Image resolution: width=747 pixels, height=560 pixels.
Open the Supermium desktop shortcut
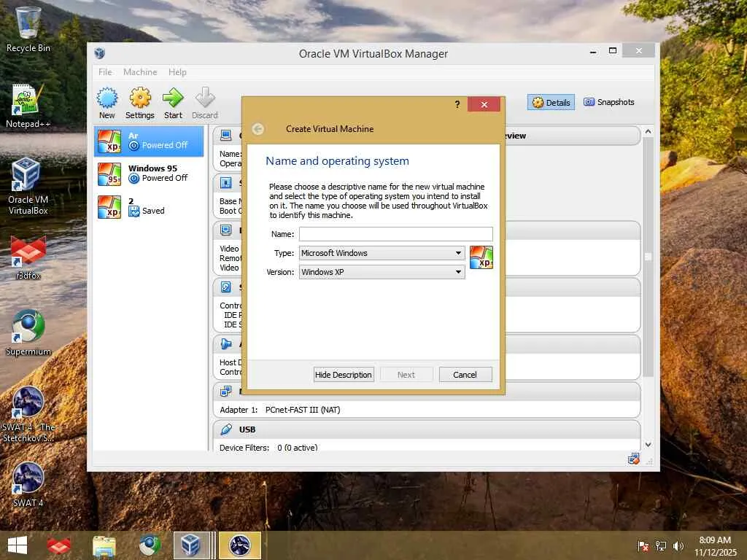[28, 333]
